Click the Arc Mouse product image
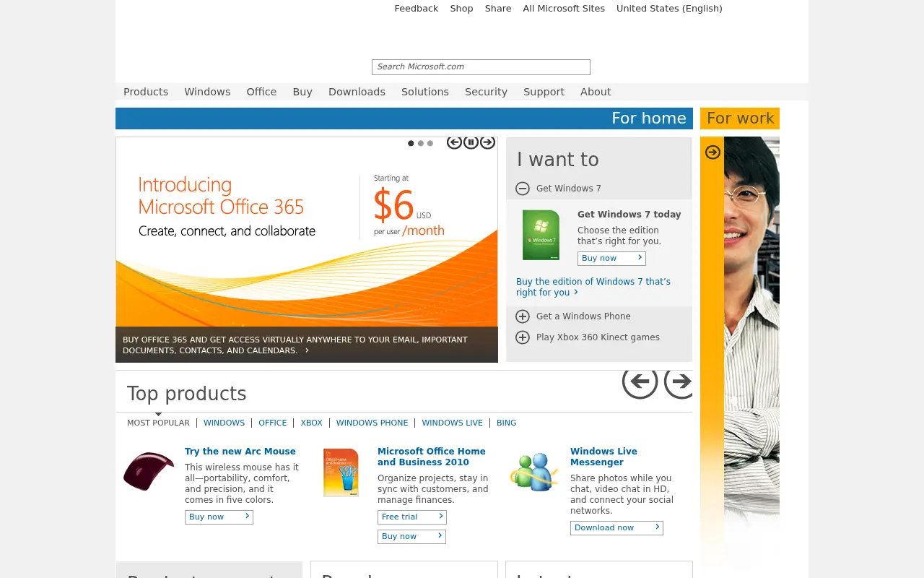 149,472
